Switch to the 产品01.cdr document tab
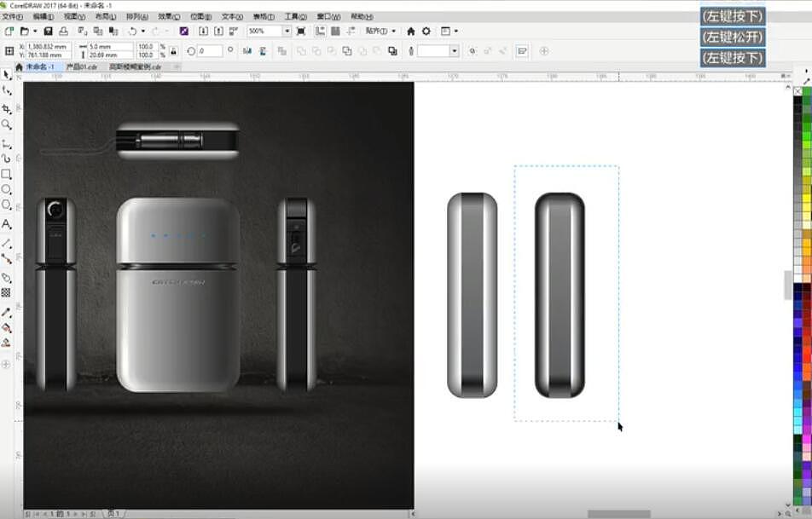This screenshot has width=812, height=519. [x=81, y=66]
